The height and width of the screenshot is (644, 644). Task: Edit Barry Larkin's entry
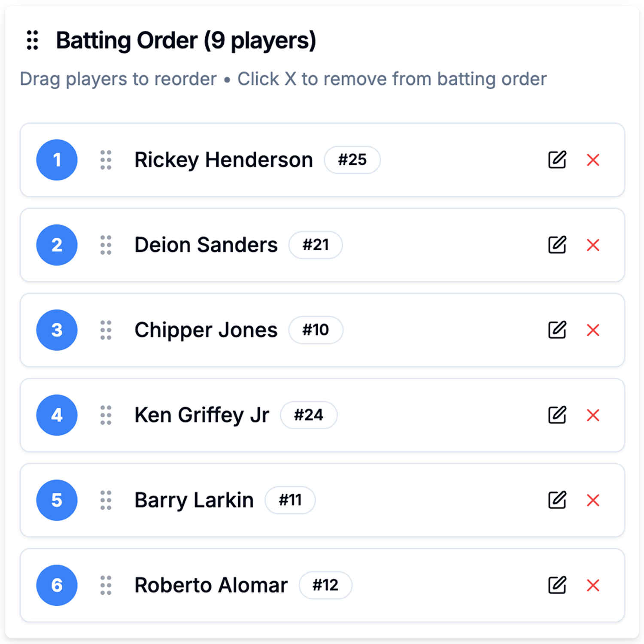click(x=557, y=500)
